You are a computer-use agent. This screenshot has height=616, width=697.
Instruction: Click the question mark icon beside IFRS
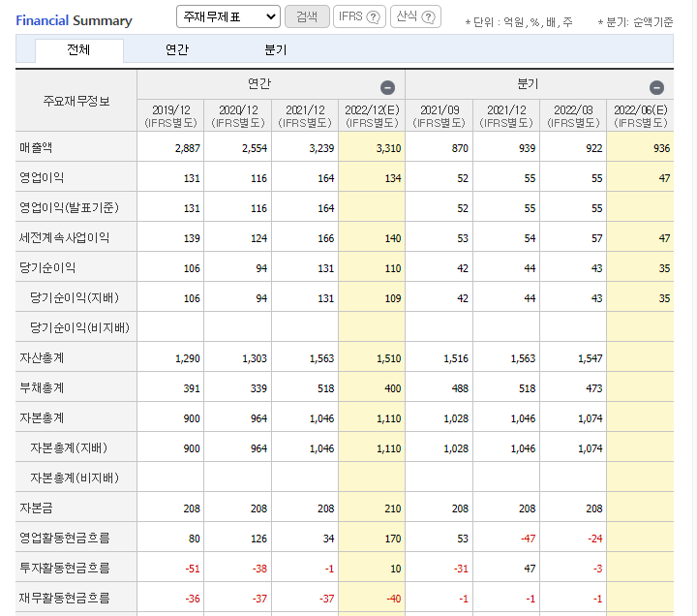coord(374,17)
